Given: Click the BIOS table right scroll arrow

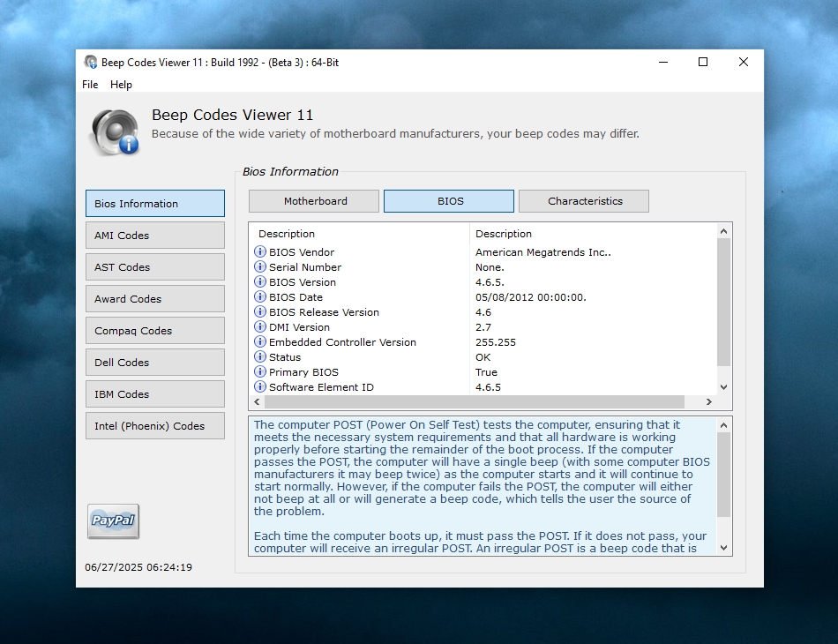Looking at the screenshot, I should [709, 402].
